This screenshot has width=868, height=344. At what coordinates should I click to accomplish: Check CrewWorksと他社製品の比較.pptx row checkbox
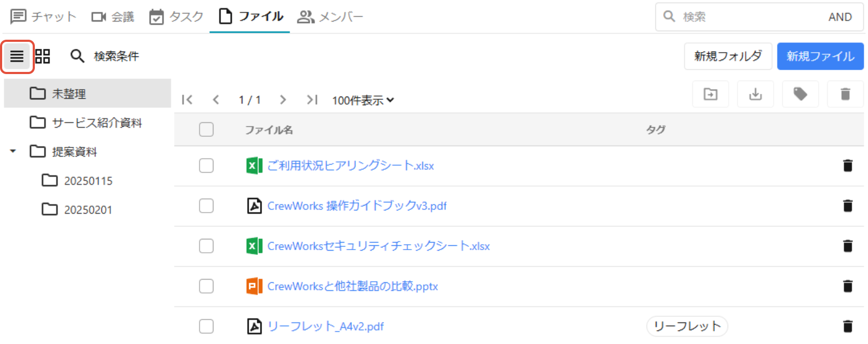[206, 287]
